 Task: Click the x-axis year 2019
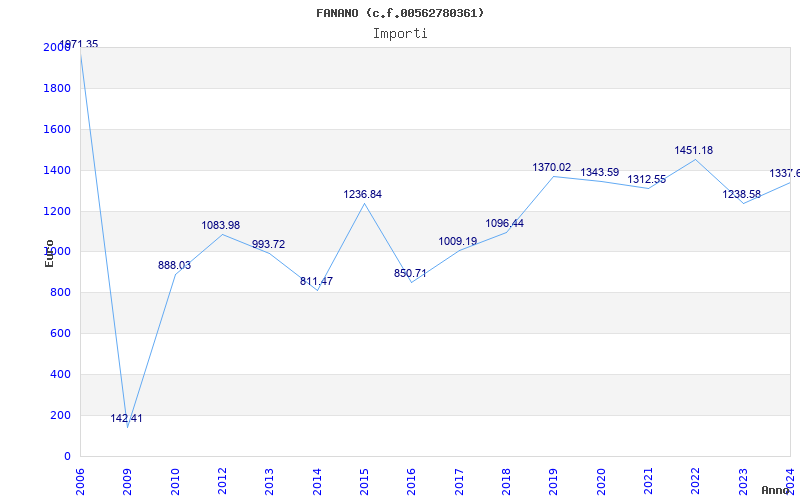pyautogui.click(x=554, y=482)
